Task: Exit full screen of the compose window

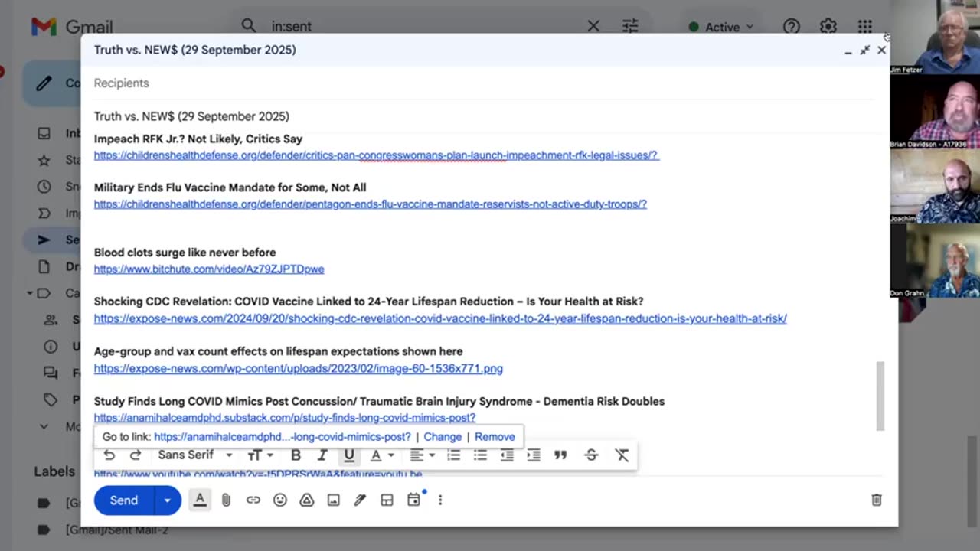Action: 864,51
